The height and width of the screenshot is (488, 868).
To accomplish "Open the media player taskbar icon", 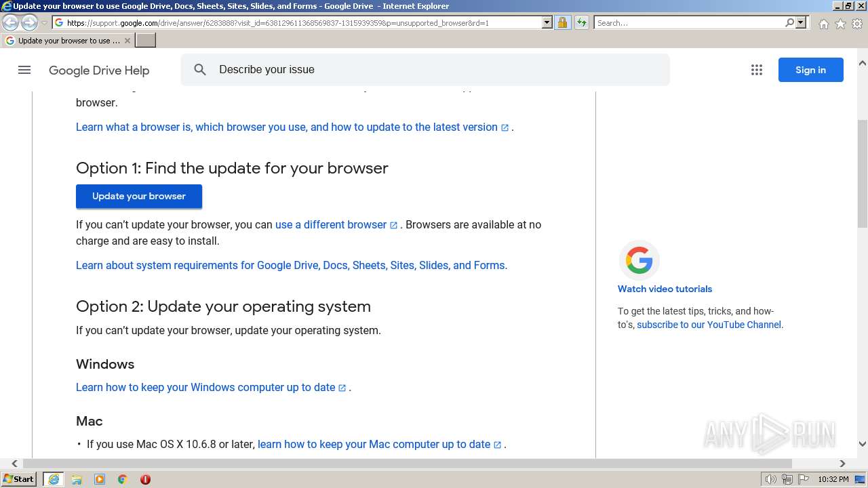I will [x=100, y=479].
